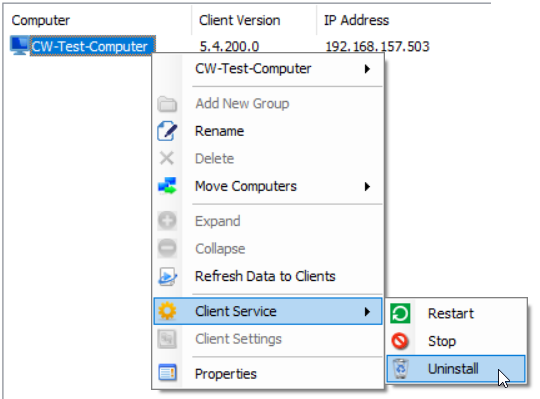Select Refresh Data to Clients

268,276
